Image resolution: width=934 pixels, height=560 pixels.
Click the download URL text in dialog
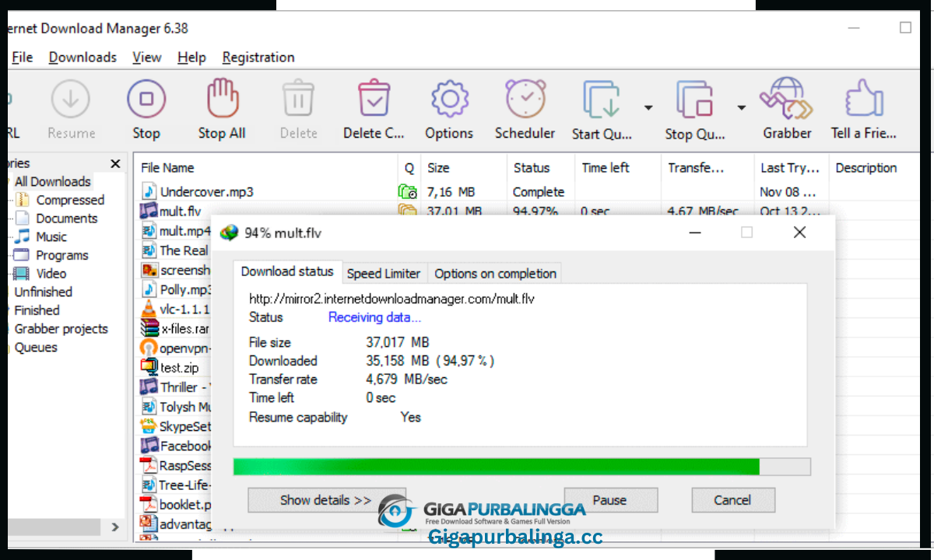392,299
